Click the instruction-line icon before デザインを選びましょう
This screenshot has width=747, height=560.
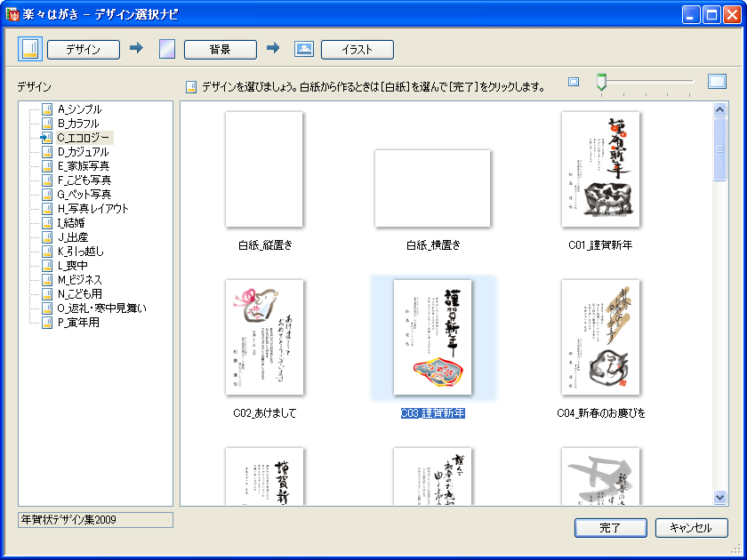coord(191,87)
